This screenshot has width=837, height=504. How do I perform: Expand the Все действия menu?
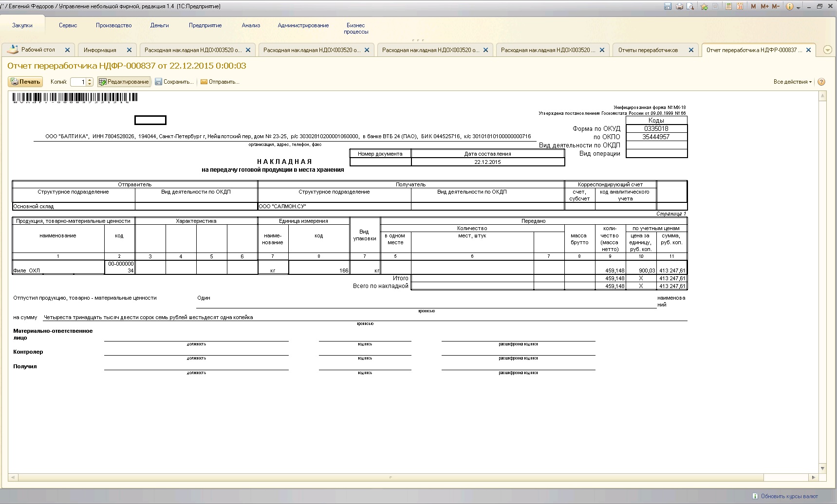tap(792, 82)
